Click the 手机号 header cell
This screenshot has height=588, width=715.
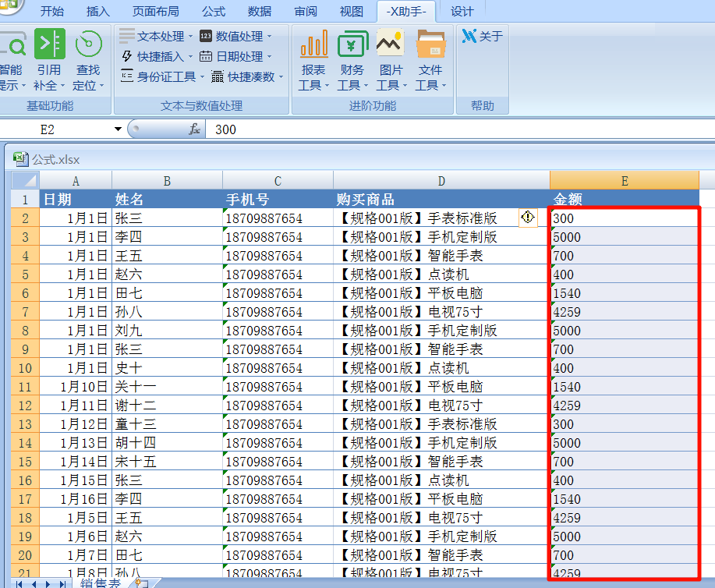tap(278, 200)
